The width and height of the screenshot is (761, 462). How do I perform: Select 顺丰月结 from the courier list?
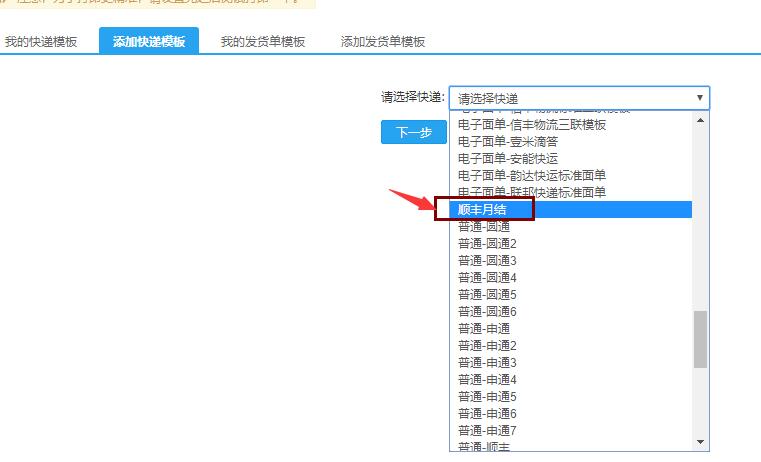pos(484,209)
